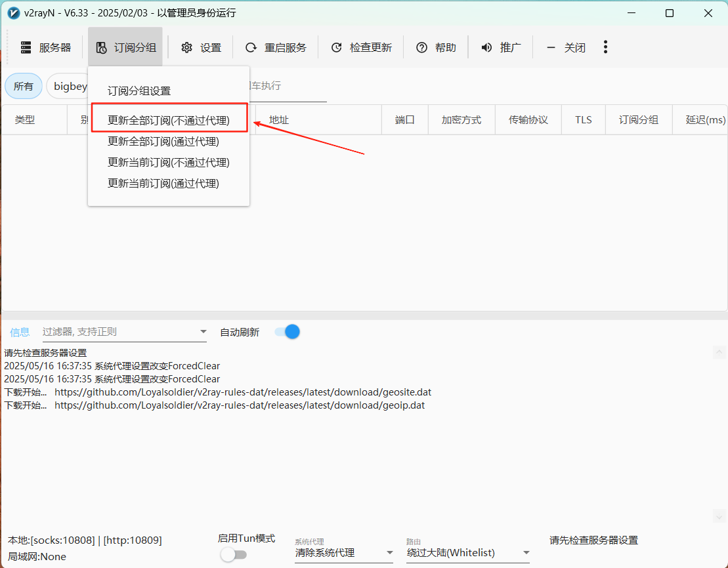Open the 系统代理 system proxy dropdown
The width and height of the screenshot is (728, 568).
coord(390,553)
